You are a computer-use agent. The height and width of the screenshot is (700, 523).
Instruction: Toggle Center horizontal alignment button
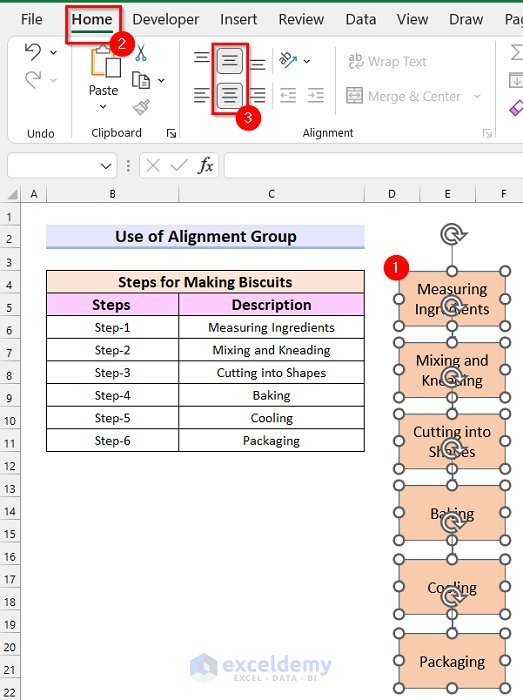click(230, 96)
